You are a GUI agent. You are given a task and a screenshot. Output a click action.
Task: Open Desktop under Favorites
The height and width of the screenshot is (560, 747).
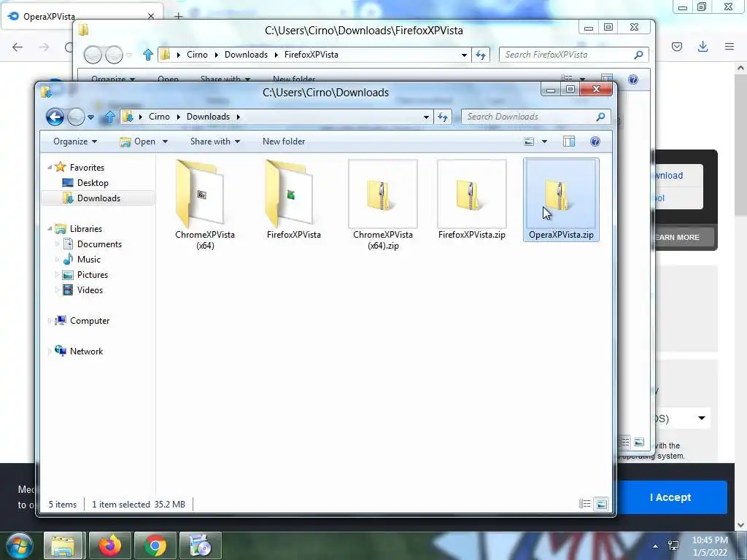click(93, 183)
